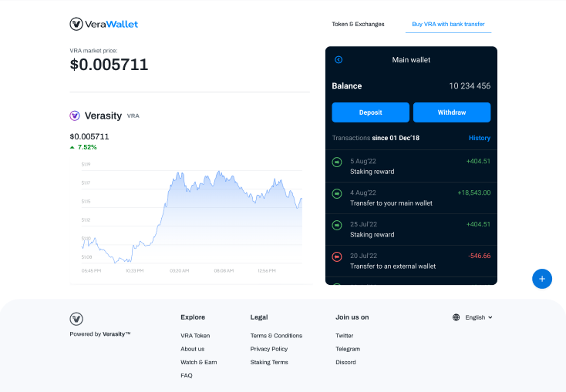Open the FAQ footer link
The image size is (566, 392).
tap(187, 375)
